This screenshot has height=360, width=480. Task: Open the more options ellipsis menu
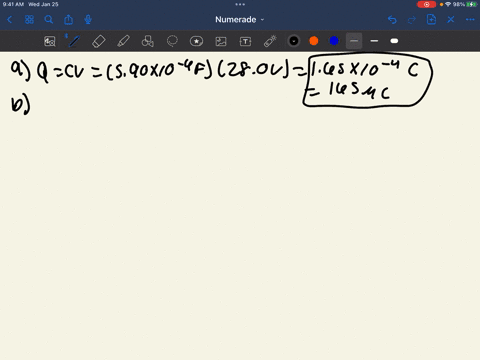pyautogui.click(x=470, y=20)
